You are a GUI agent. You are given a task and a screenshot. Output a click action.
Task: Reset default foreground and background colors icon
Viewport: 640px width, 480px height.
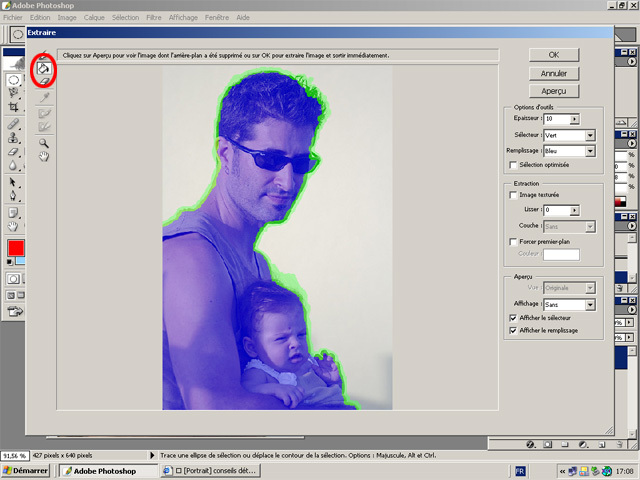click(10, 262)
